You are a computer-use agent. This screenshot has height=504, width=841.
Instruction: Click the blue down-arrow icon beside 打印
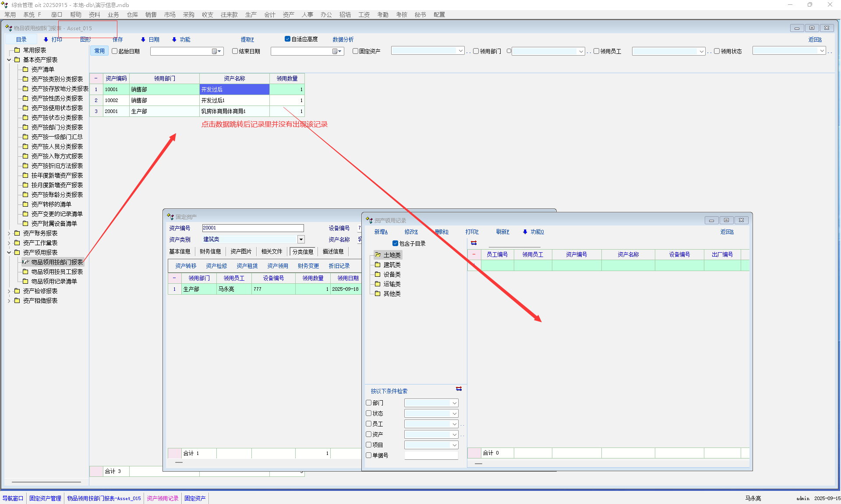(46, 39)
